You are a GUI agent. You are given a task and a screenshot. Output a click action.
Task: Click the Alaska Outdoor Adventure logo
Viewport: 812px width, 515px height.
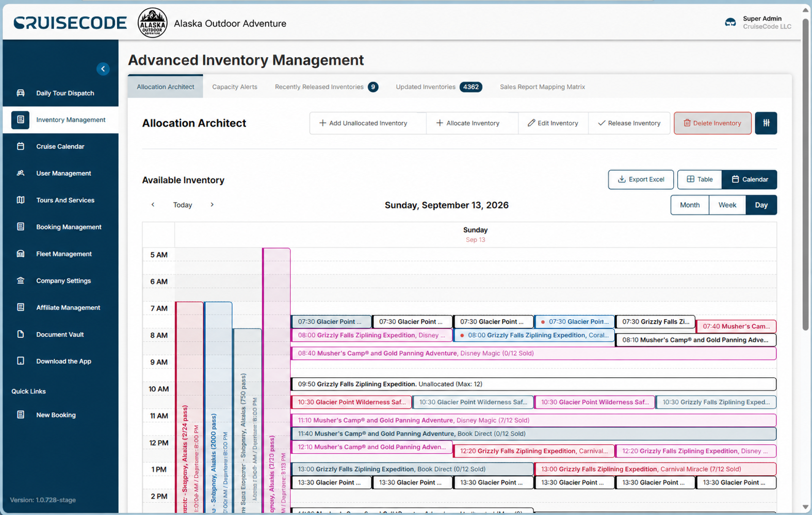pyautogui.click(x=152, y=23)
